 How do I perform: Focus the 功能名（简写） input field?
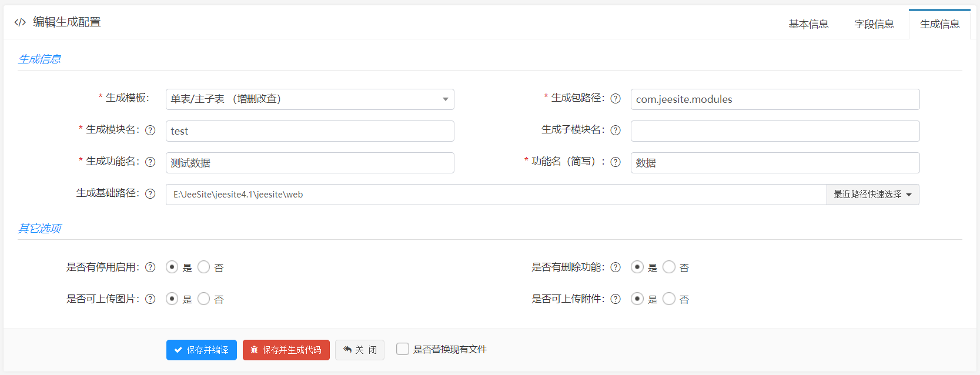click(x=775, y=163)
